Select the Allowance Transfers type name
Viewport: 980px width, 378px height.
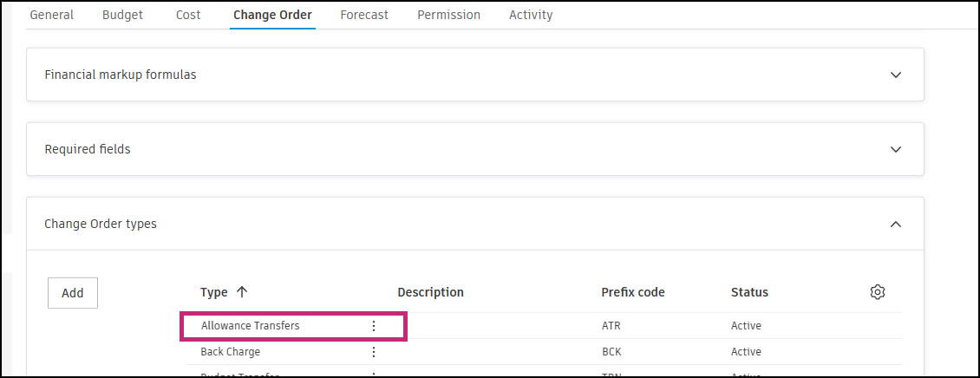[x=251, y=326]
